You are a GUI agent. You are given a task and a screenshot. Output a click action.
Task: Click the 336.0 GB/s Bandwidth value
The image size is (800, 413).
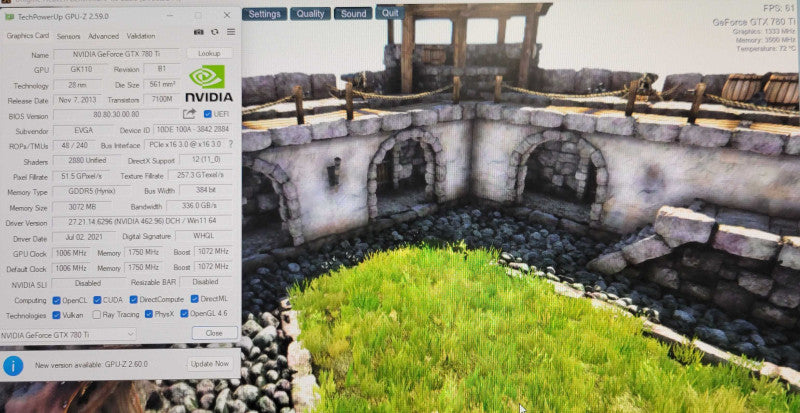tap(199, 206)
